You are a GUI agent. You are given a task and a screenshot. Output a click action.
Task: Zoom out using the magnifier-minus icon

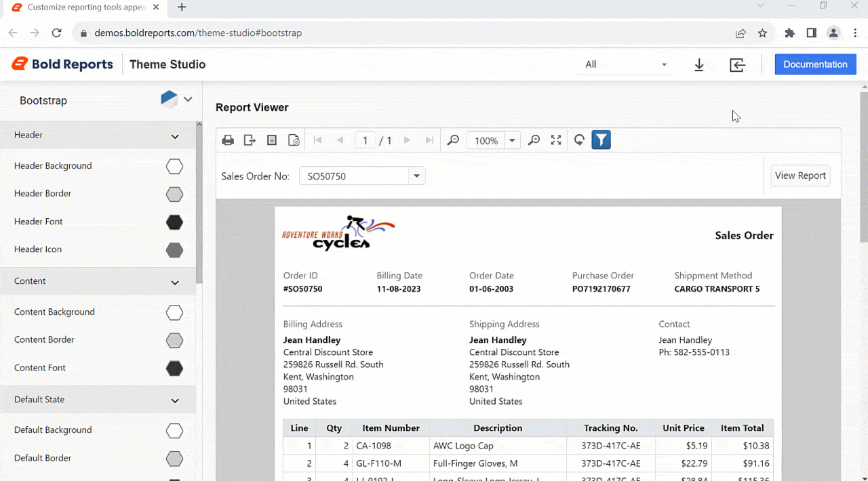click(x=453, y=140)
